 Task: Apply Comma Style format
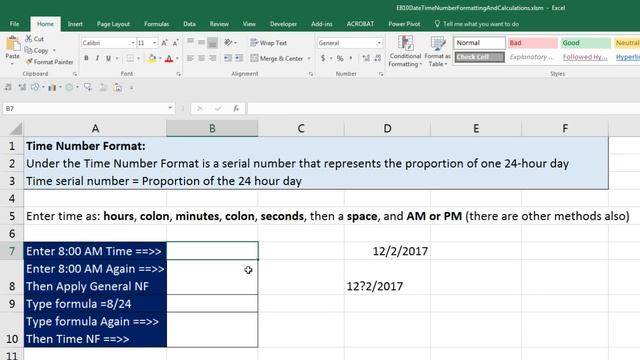(351, 58)
